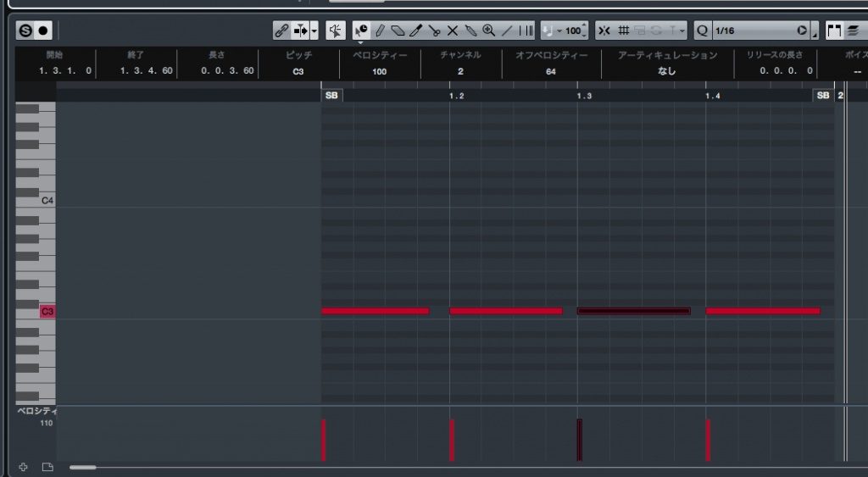The image size is (868, 477).
Task: Select the first C3 note at bar start
Action: coord(376,311)
